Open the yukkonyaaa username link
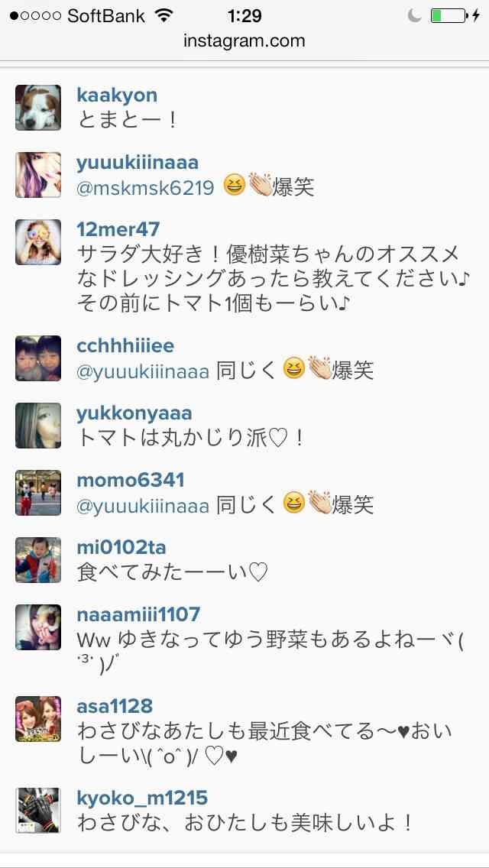The height and width of the screenshot is (868, 489). coord(134,413)
